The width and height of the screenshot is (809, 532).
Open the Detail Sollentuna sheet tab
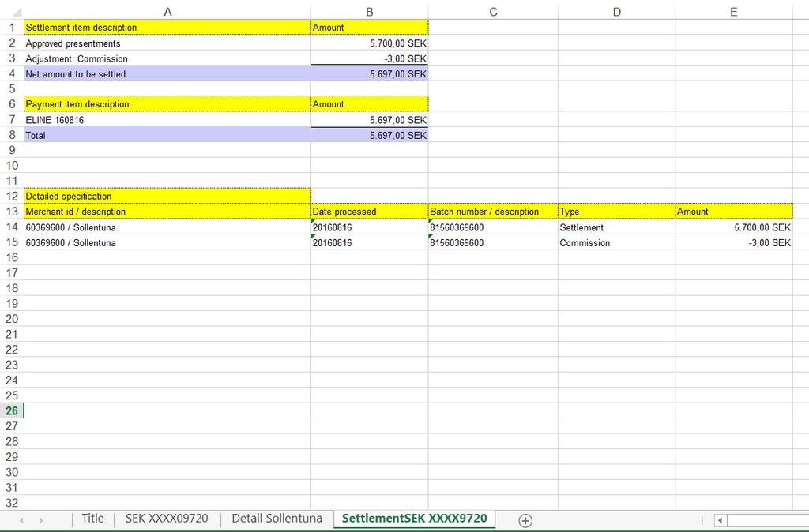(277, 519)
